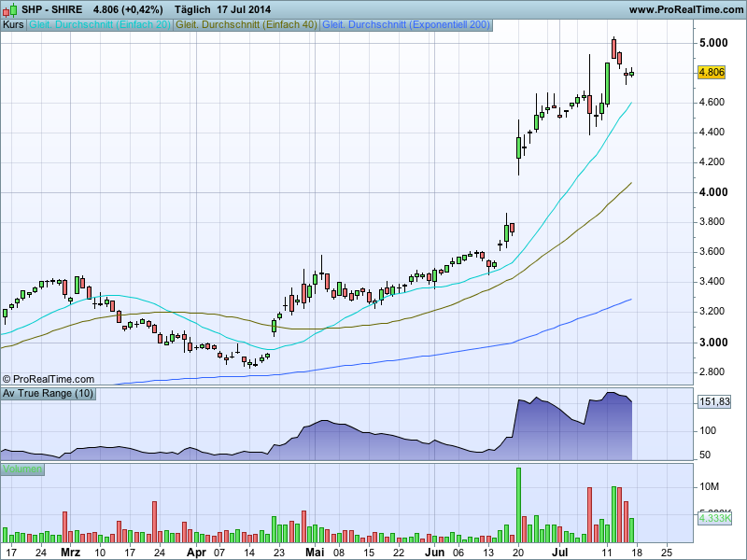Click the Täglich timeframe text
The image size is (747, 560).
pos(192,9)
